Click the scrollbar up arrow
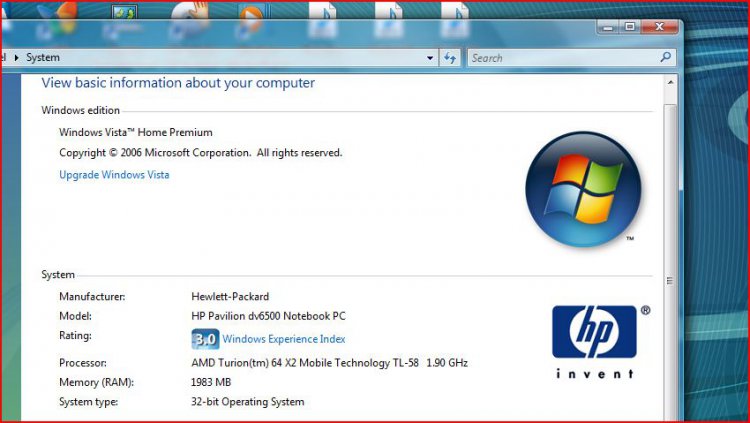750x423 pixels. [x=670, y=82]
